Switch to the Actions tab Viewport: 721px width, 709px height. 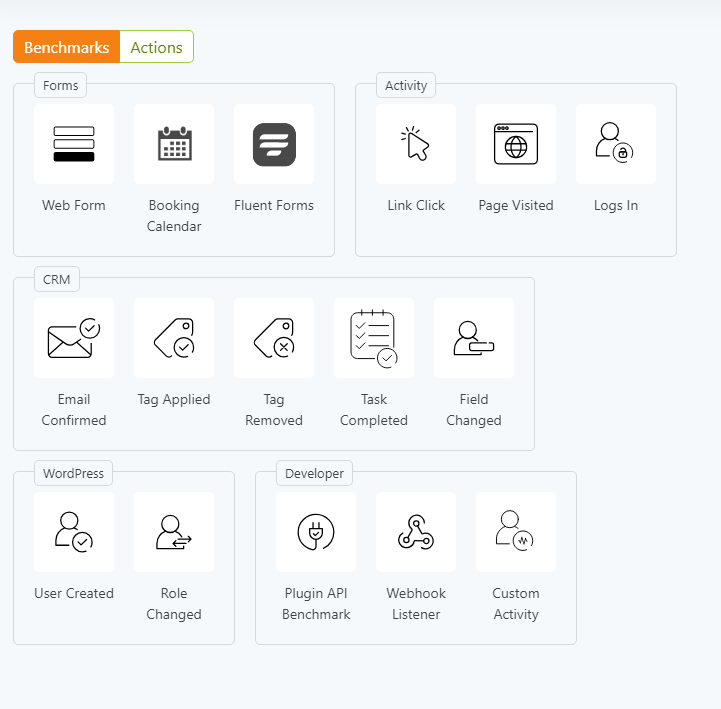click(156, 47)
